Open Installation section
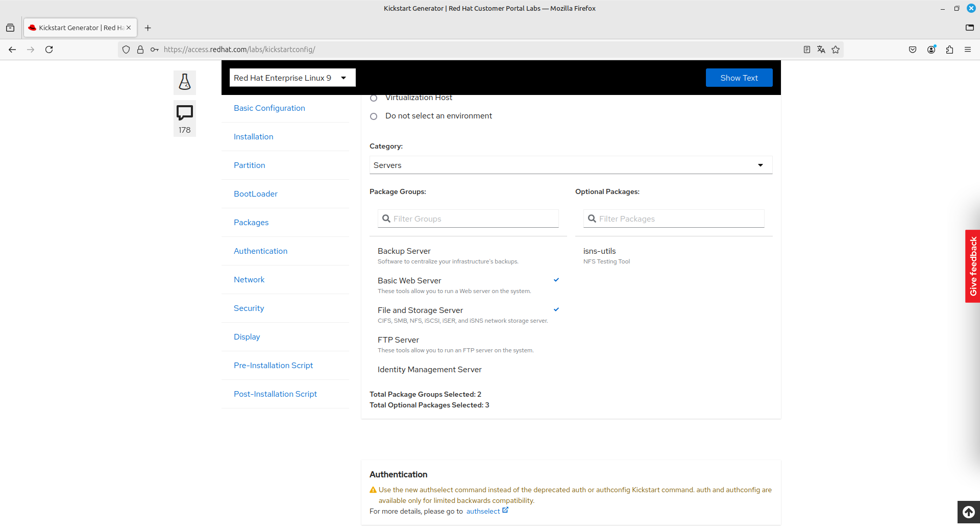 (254, 137)
